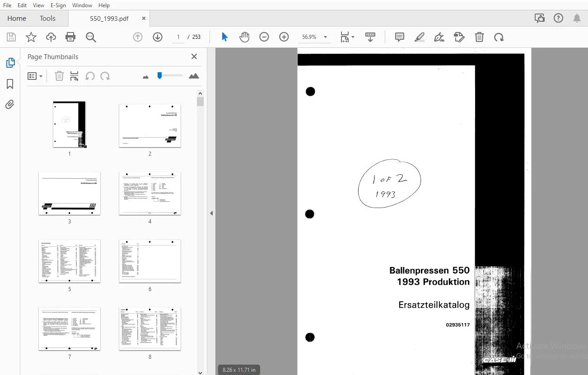Viewport: 588px width, 375px height.
Task: Open the View menu
Action: click(38, 5)
